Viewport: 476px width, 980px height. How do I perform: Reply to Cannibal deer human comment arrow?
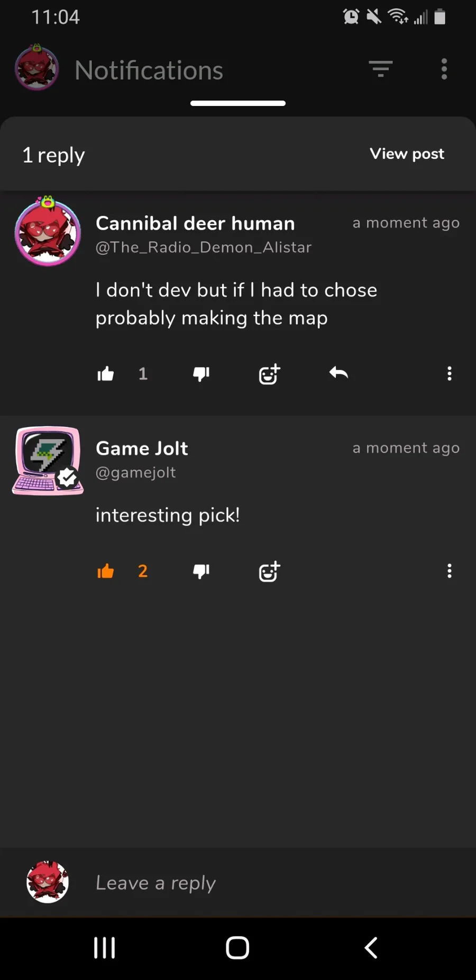coord(338,373)
